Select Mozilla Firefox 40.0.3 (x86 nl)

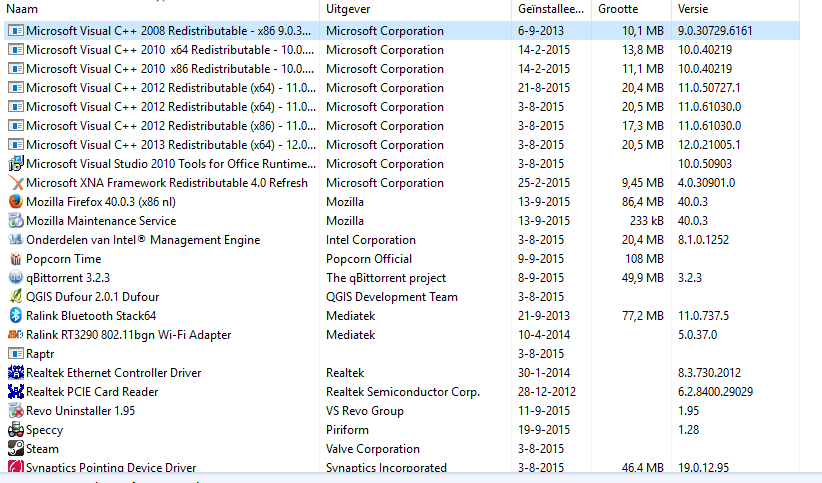tap(101, 202)
